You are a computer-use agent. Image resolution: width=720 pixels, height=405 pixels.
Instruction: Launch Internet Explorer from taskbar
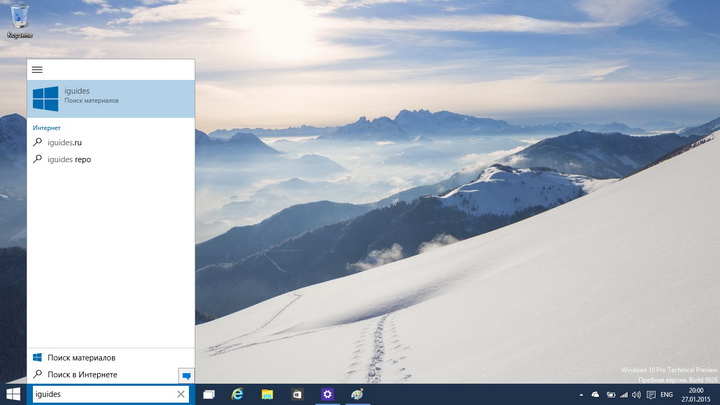coord(238,395)
